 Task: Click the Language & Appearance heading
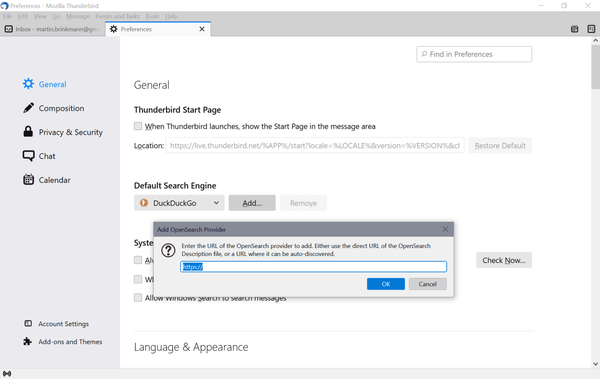click(x=191, y=347)
